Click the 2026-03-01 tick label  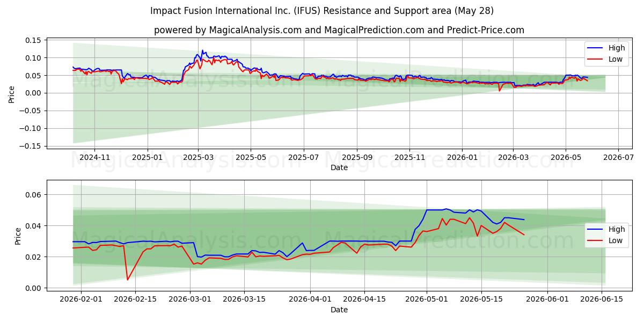190,299
